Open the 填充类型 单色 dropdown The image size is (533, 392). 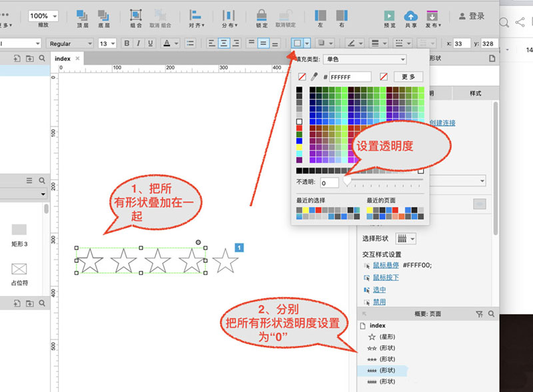click(x=364, y=59)
